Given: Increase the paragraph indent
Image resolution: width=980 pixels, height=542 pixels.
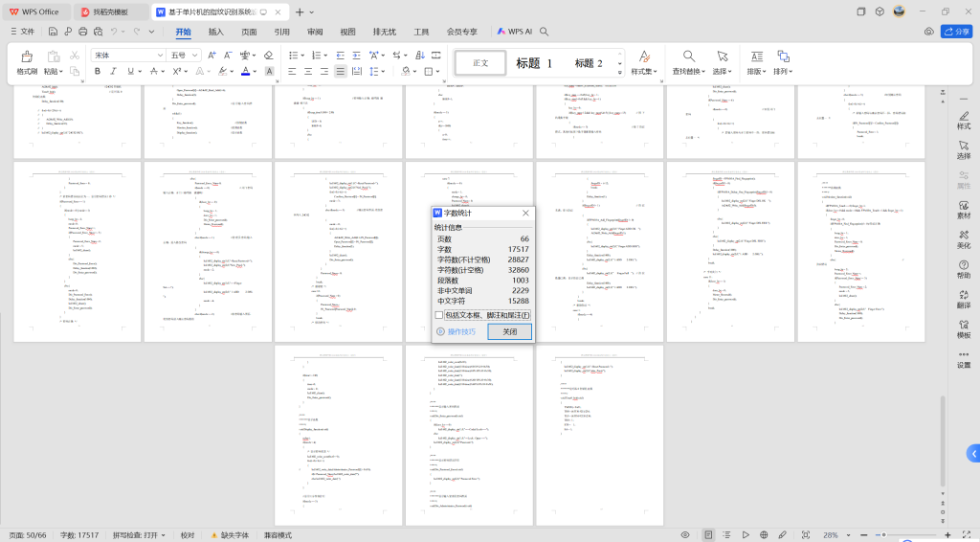Looking at the screenshot, I should [x=356, y=55].
